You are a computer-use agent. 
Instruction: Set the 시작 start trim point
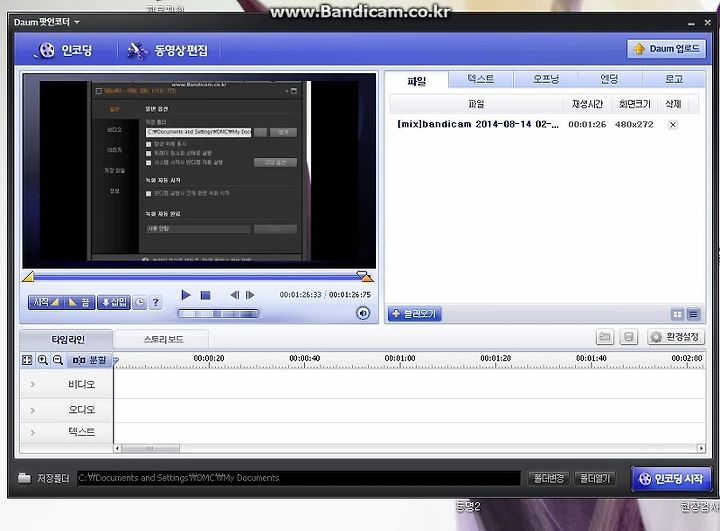coord(45,302)
